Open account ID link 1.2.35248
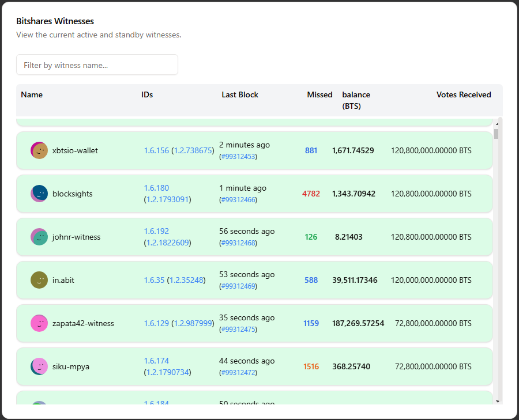 (186, 280)
